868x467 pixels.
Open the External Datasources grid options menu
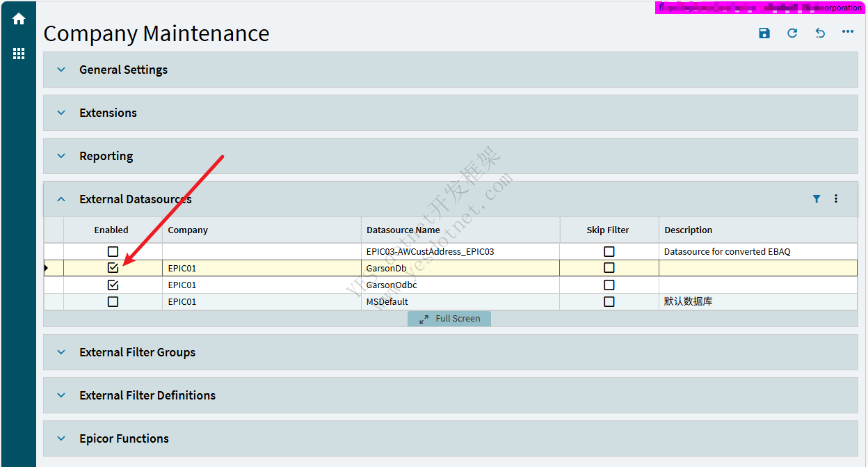click(x=836, y=199)
